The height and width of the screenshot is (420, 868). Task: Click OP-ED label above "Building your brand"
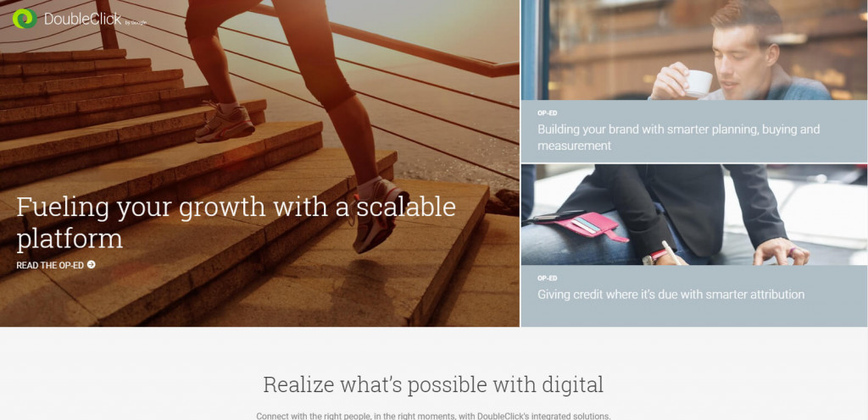point(547,113)
